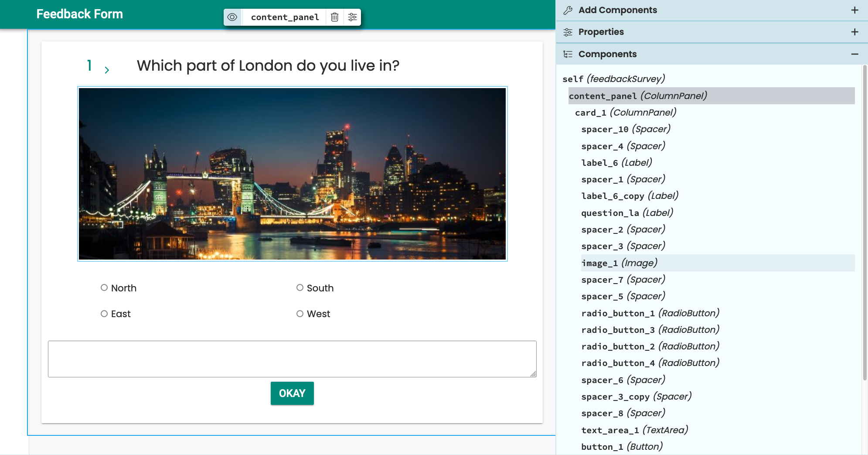This screenshot has width=868, height=455.
Task: Select card_1 ColumnPanel in component tree
Action: pyautogui.click(x=625, y=113)
